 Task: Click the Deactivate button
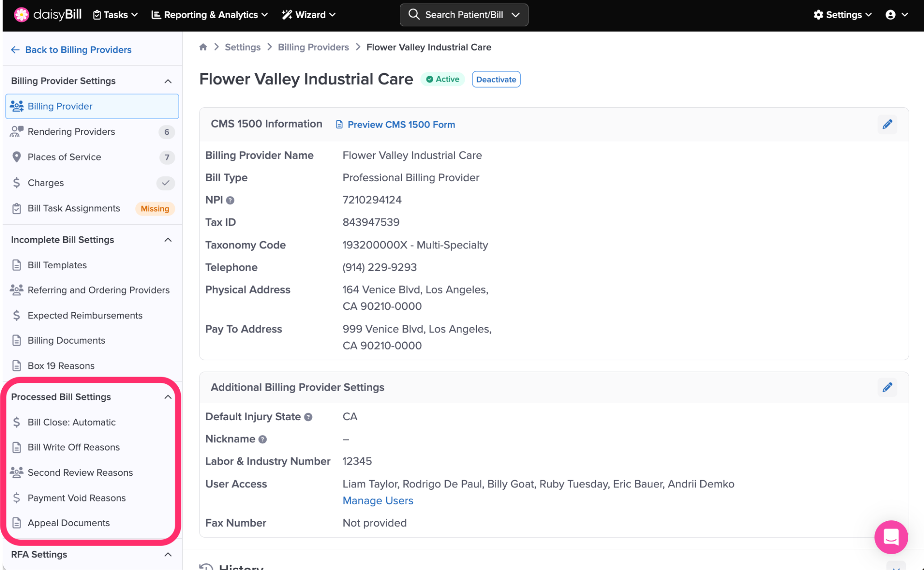(496, 79)
